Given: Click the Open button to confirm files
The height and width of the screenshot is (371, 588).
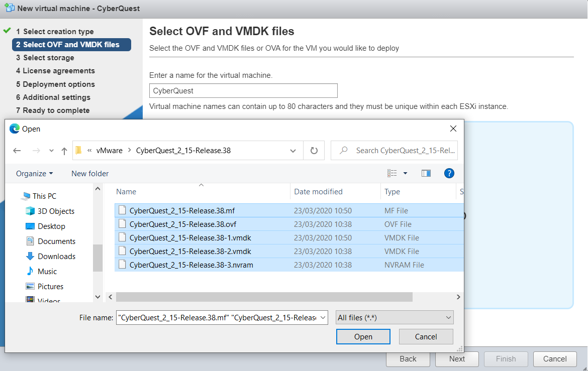Looking at the screenshot, I should coord(363,336).
